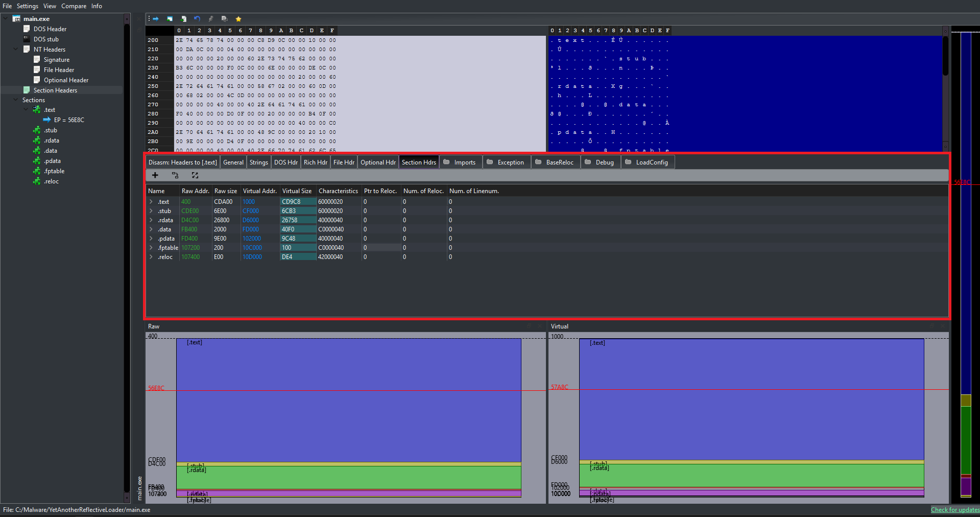The width and height of the screenshot is (980, 517).
Task: Collapse the Sections tree node
Action: tap(16, 100)
